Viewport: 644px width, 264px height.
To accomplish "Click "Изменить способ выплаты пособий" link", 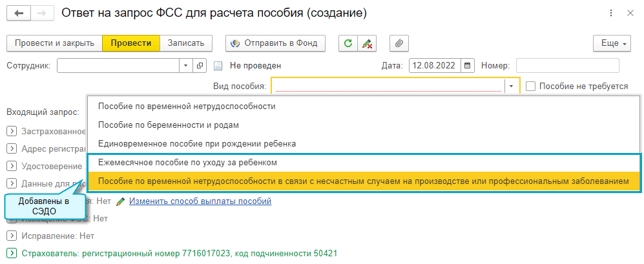I will [200, 201].
